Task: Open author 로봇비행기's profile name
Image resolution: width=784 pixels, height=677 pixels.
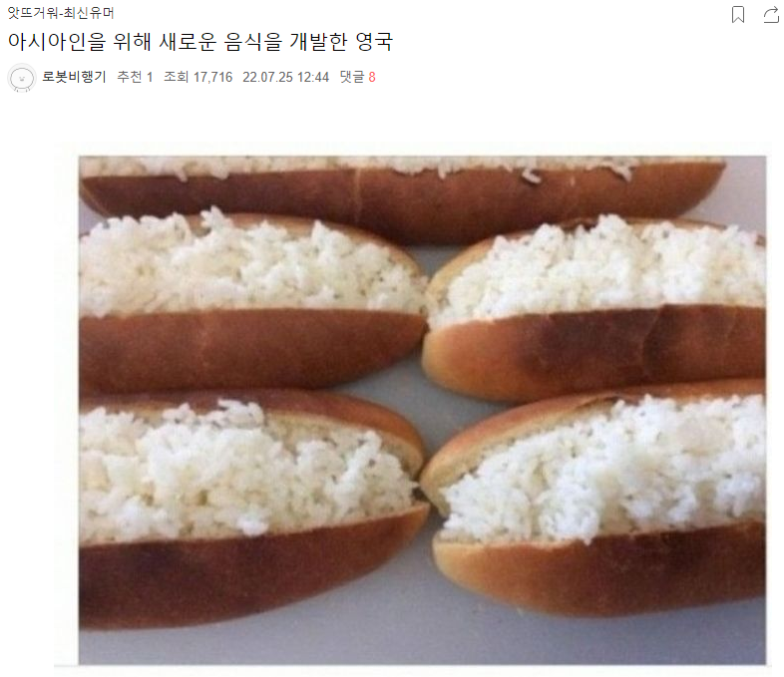Action: click(74, 77)
